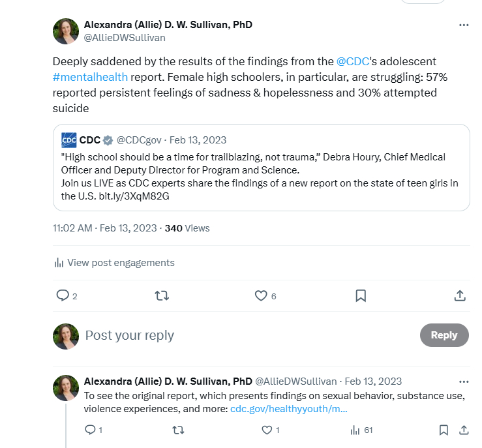Repost the main tweet
This screenshot has height=448, width=482.
tap(162, 295)
